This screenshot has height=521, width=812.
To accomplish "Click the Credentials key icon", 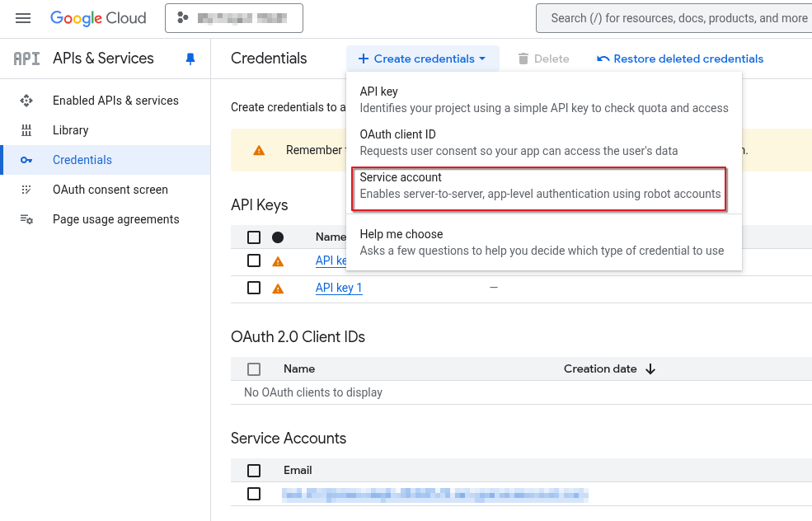I will point(26,160).
